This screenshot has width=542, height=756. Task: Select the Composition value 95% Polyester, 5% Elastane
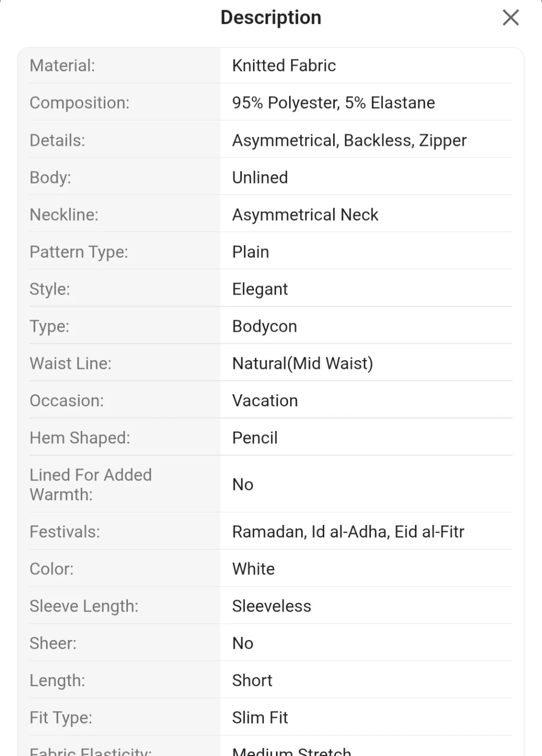pos(334,103)
